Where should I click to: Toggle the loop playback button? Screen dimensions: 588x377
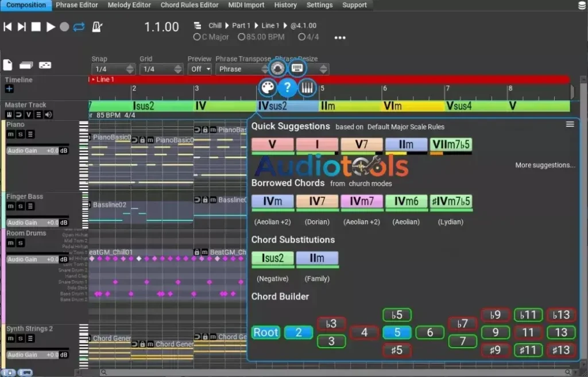click(79, 26)
